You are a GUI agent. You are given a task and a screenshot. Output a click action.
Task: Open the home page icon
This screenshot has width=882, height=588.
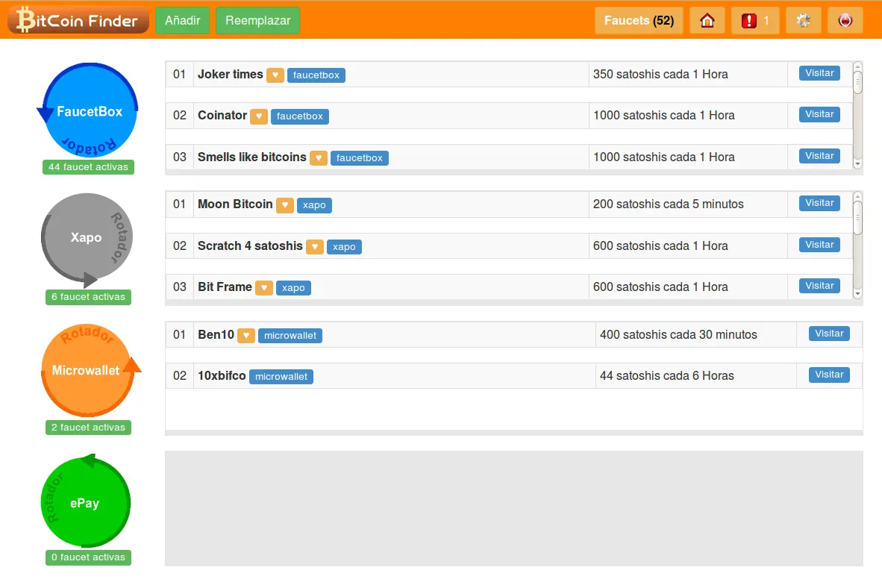click(707, 21)
